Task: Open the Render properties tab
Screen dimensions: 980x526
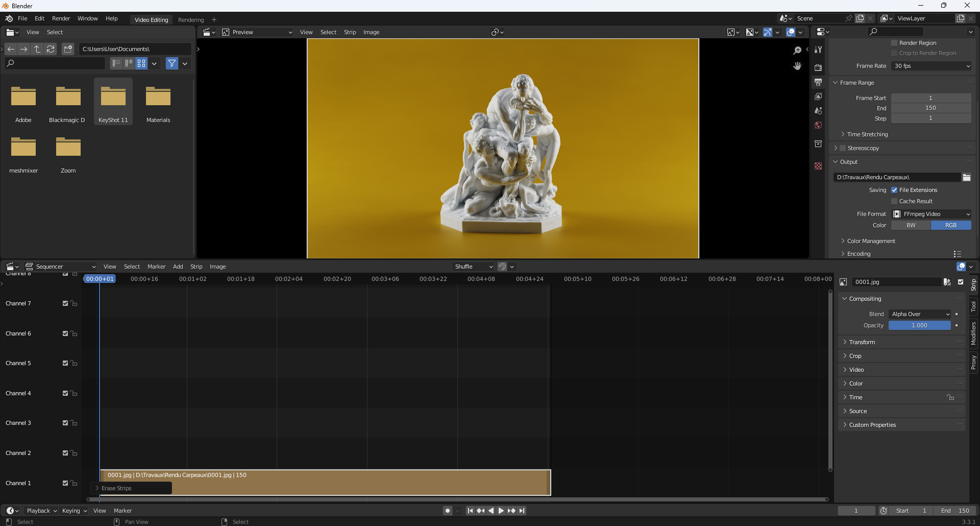Action: (818, 66)
